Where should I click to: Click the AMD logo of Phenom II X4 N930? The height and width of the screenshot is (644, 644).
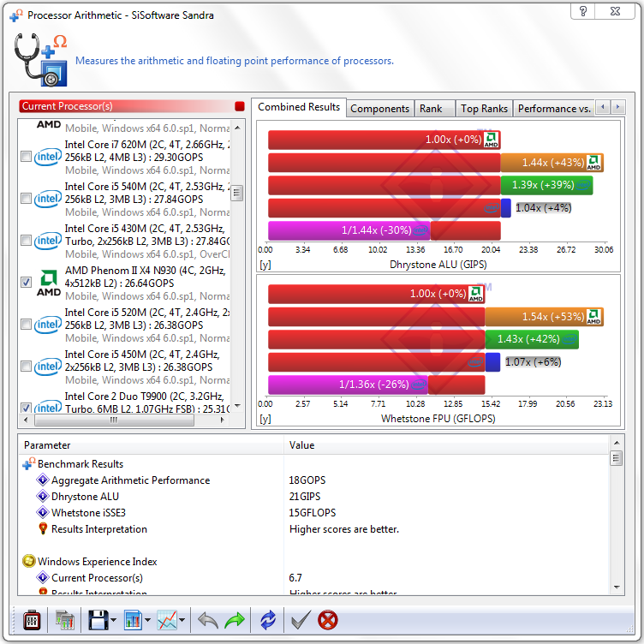pyautogui.click(x=49, y=283)
